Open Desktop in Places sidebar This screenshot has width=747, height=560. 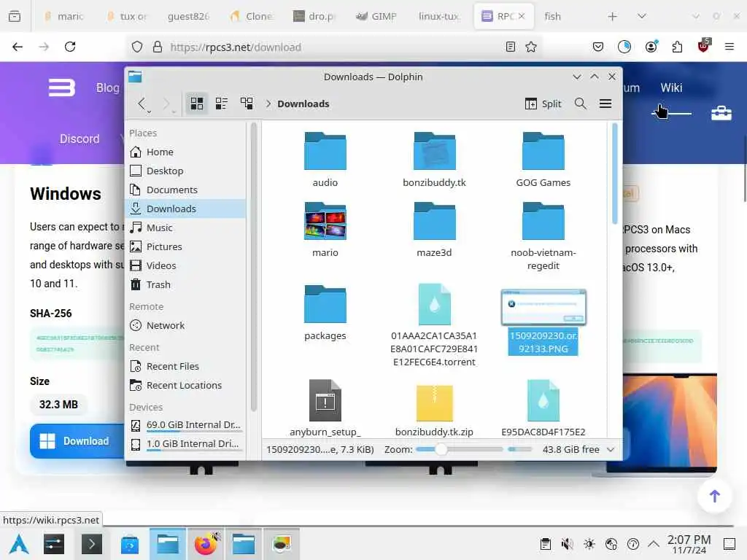[186, 171]
